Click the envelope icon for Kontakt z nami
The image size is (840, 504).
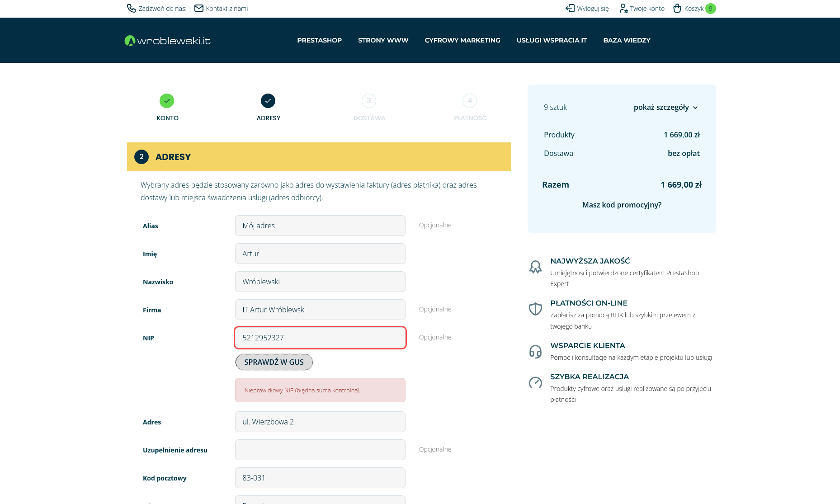coord(198,9)
